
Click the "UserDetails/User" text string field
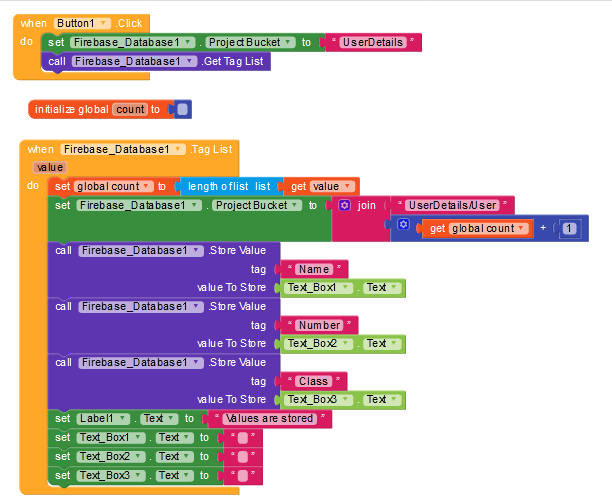pyautogui.click(x=452, y=205)
